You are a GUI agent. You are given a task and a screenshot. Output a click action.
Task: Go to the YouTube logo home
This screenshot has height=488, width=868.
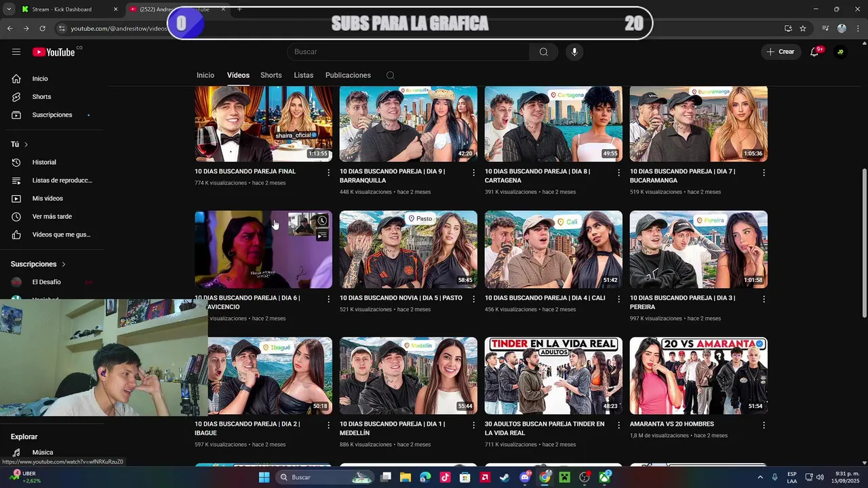tap(54, 52)
